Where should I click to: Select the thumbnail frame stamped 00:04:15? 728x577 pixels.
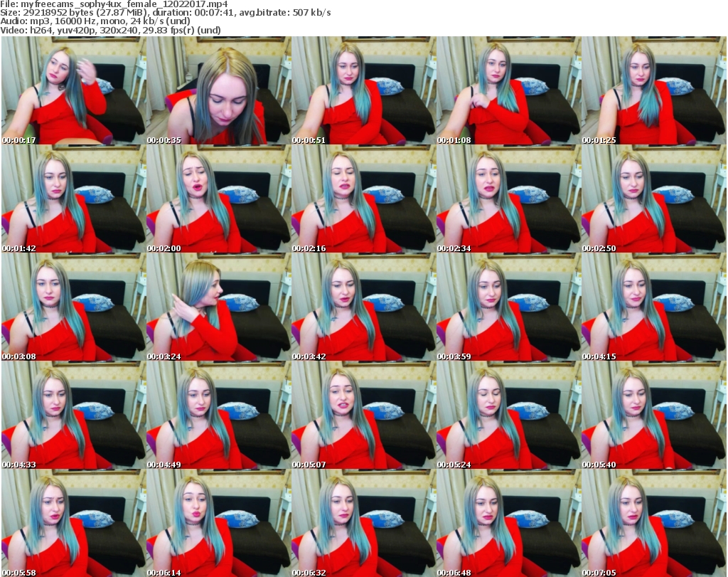pyautogui.click(x=654, y=307)
